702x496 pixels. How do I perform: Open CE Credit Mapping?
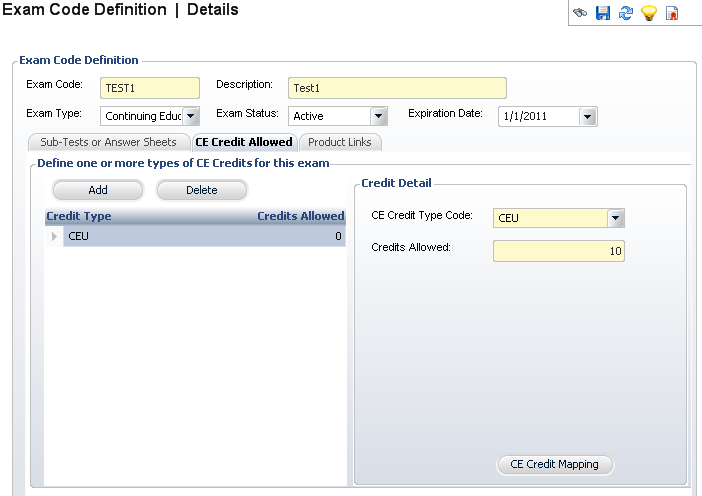click(555, 464)
